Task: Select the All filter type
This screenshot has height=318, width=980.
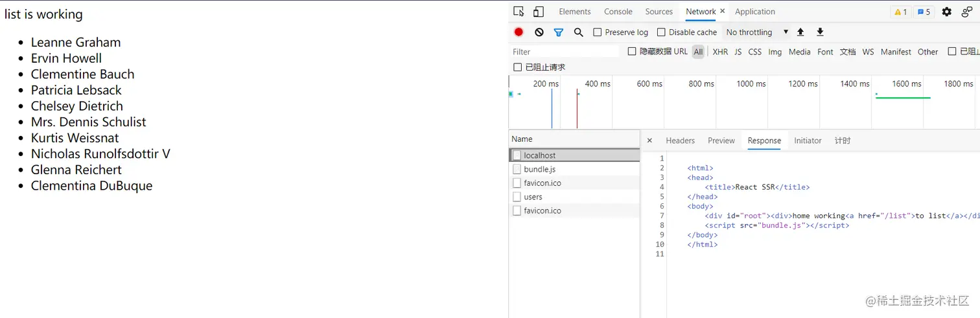Action: (x=698, y=52)
